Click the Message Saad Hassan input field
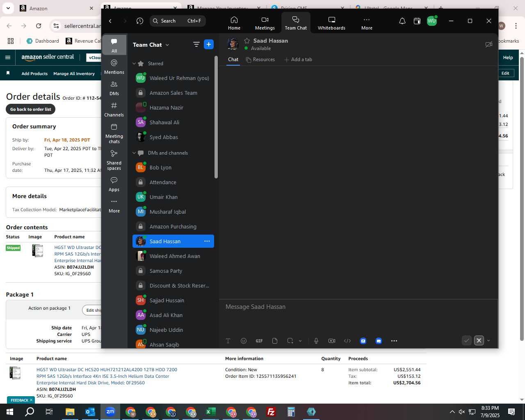The image size is (525, 420). pyautogui.click(x=358, y=307)
